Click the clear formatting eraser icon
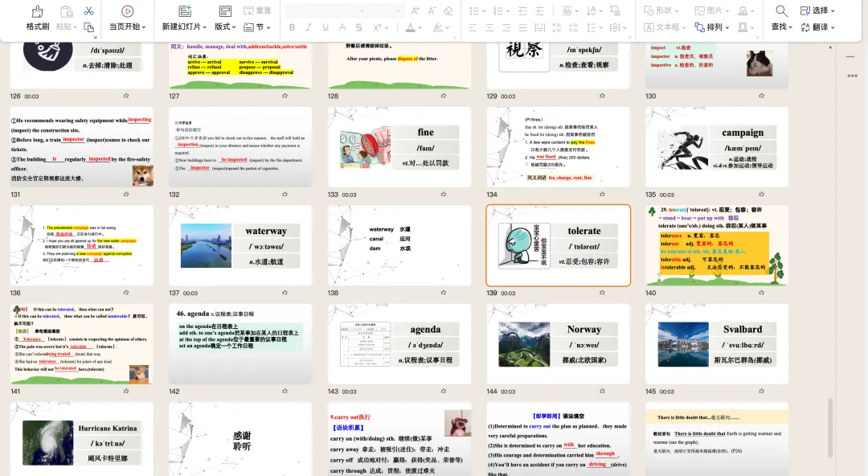Viewport: 868px width, 476px height. [448, 11]
